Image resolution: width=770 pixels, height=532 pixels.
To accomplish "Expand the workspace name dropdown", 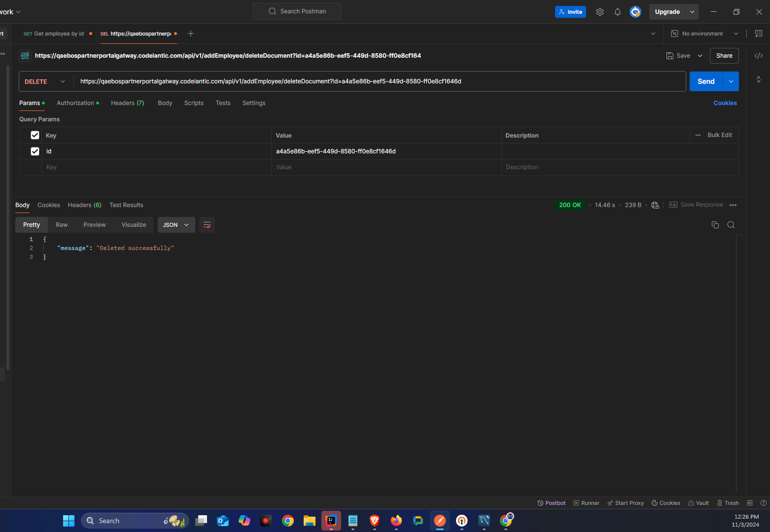I will [18, 12].
